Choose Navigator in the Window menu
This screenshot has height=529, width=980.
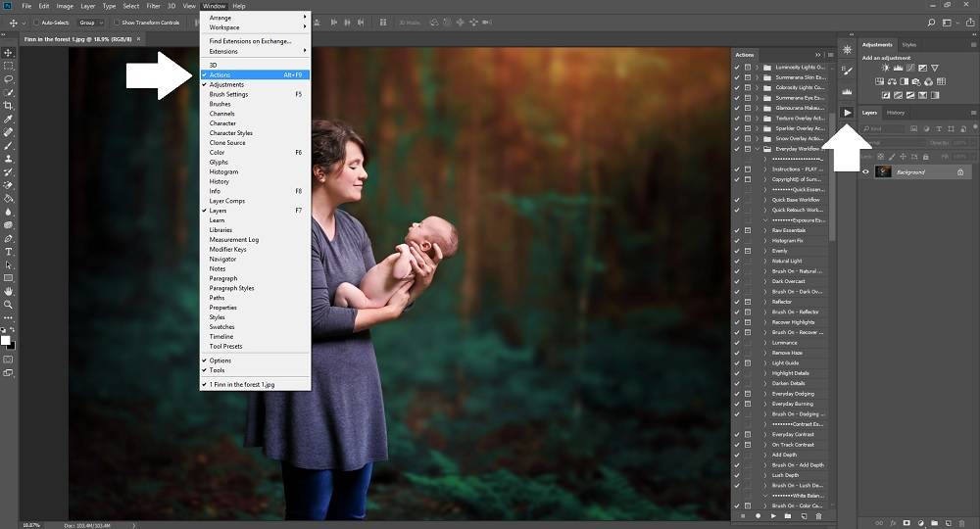point(255,260)
